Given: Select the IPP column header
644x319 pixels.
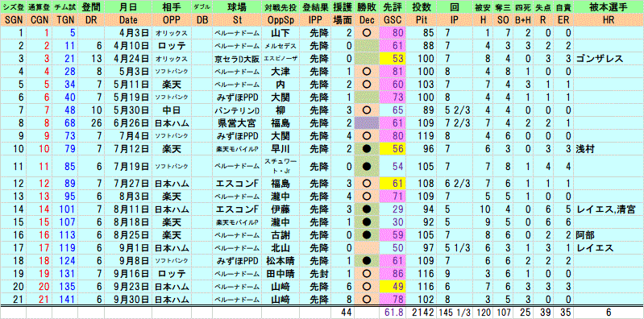Looking at the screenshot, I should [315, 20].
